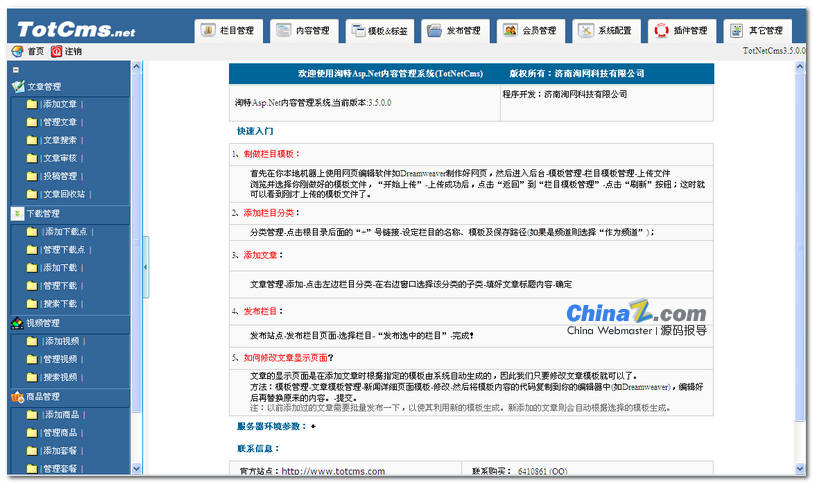Image resolution: width=813 pixels, height=483 pixels.
Task: Click folder icon beside 管理商品
Action: coord(32,433)
